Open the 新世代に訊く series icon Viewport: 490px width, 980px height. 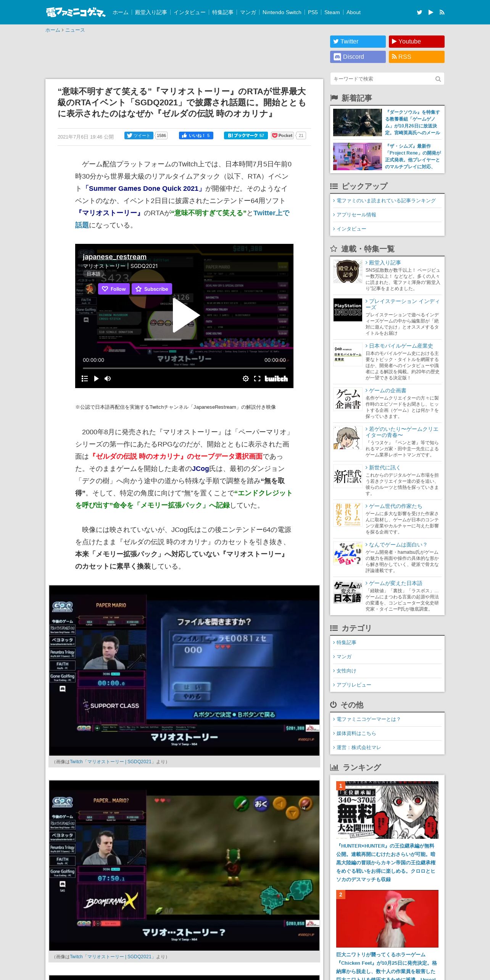(348, 476)
